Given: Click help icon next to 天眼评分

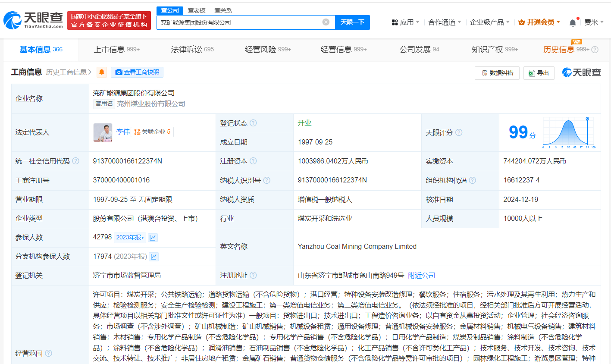Looking at the screenshot, I should click(x=459, y=132).
